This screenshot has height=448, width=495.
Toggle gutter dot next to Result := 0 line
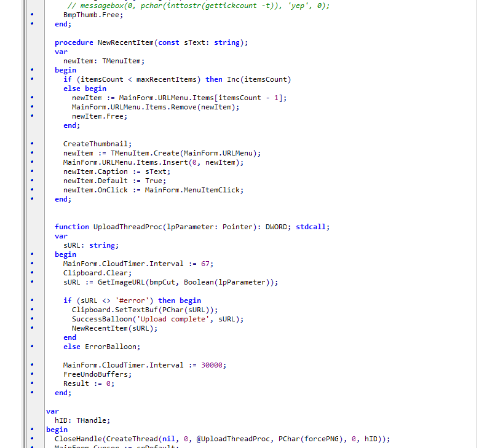[32, 383]
